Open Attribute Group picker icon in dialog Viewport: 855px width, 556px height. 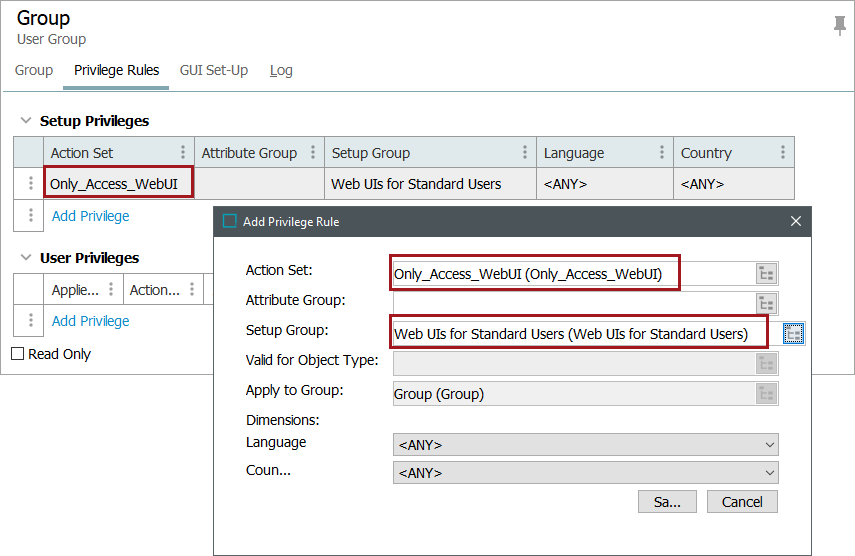tap(766, 304)
